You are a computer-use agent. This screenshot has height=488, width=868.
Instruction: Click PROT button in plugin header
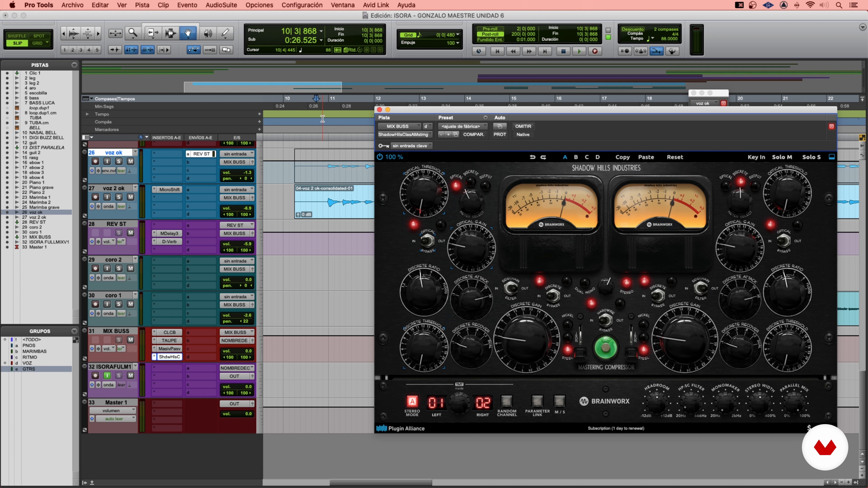[500, 134]
